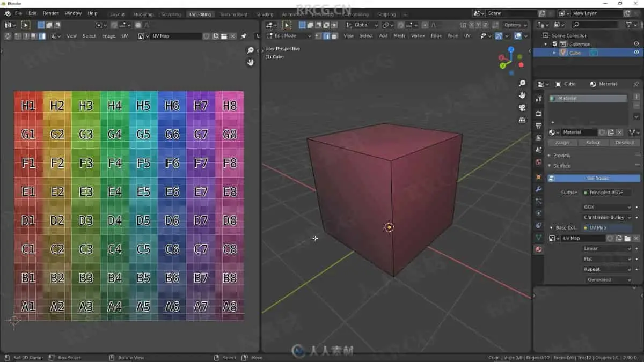The width and height of the screenshot is (644, 362).
Task: Click the zoom magnifier in UV editor
Action: 251,50
